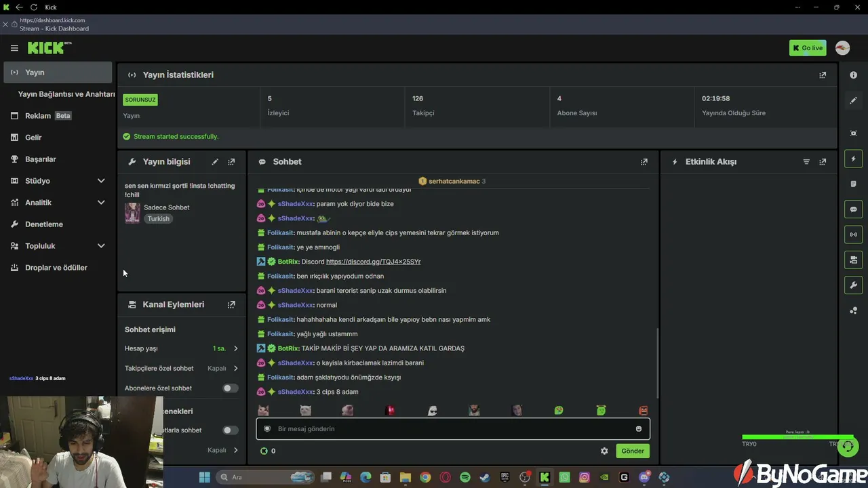Click the info icon in the right rail

point(854,75)
